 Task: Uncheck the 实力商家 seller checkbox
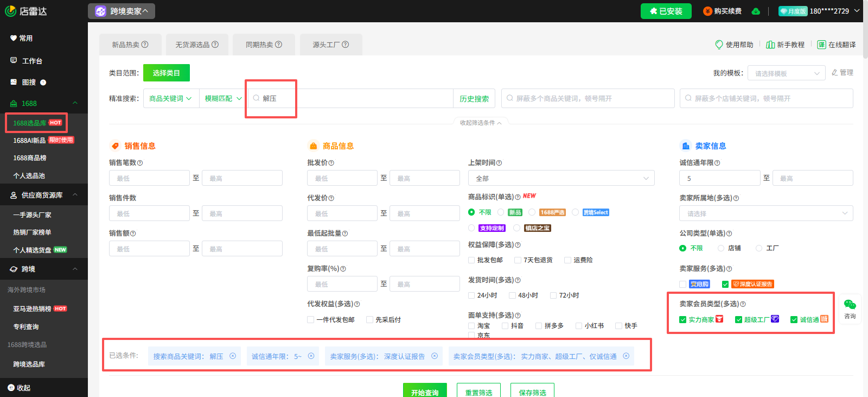click(x=683, y=320)
